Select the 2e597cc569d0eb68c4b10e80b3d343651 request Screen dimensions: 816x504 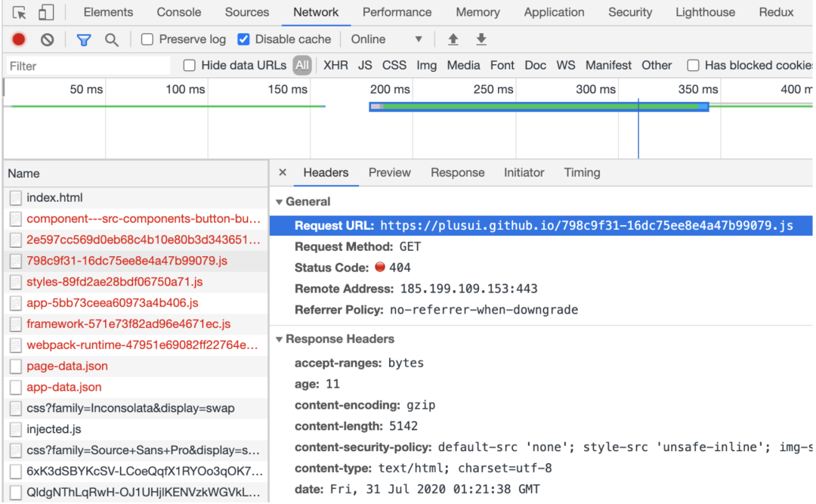136,240
